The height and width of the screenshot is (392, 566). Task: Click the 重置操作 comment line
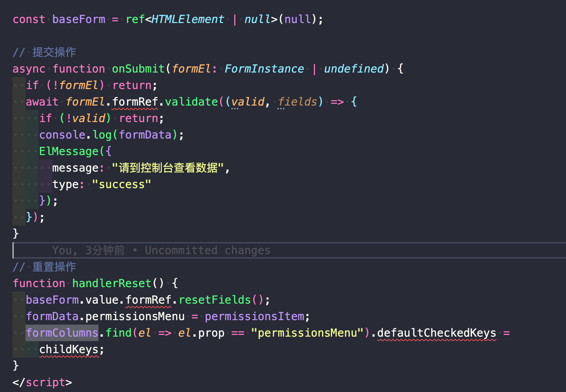coord(44,267)
